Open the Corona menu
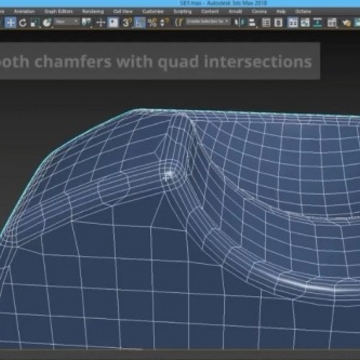Screen dimensions: 360x360 (259, 11)
